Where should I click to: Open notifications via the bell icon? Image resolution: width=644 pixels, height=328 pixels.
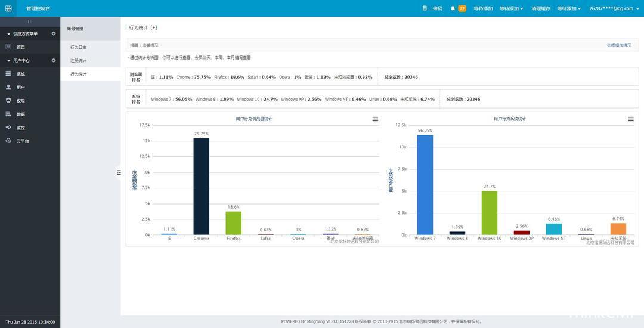(x=453, y=8)
